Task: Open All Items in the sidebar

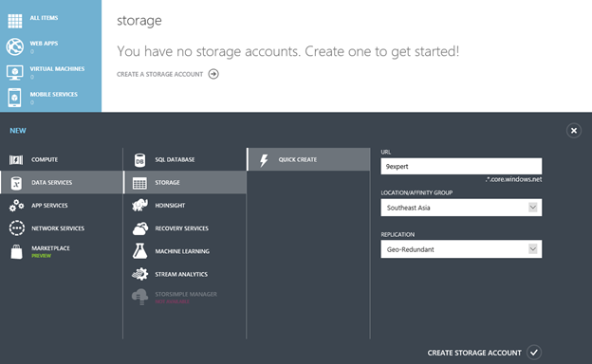Action: pyautogui.click(x=50, y=21)
